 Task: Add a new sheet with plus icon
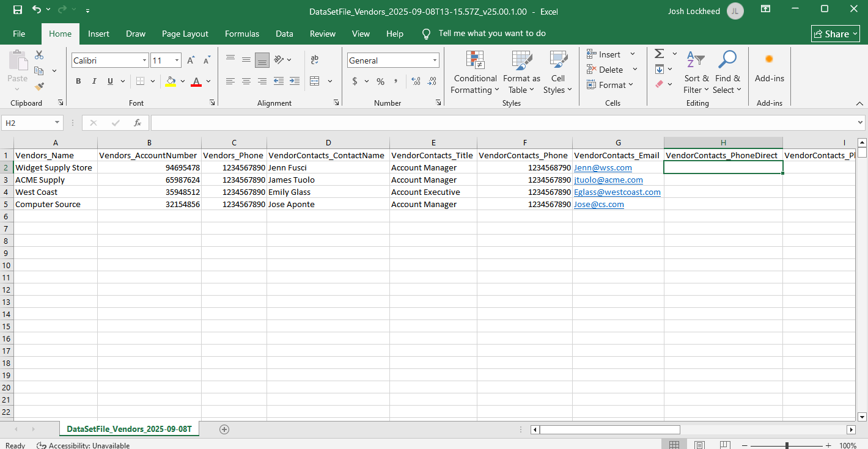[224, 429]
